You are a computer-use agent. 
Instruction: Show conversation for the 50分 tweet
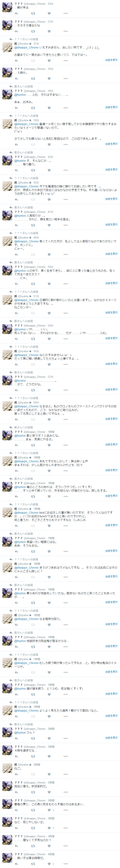pos(111,283)
